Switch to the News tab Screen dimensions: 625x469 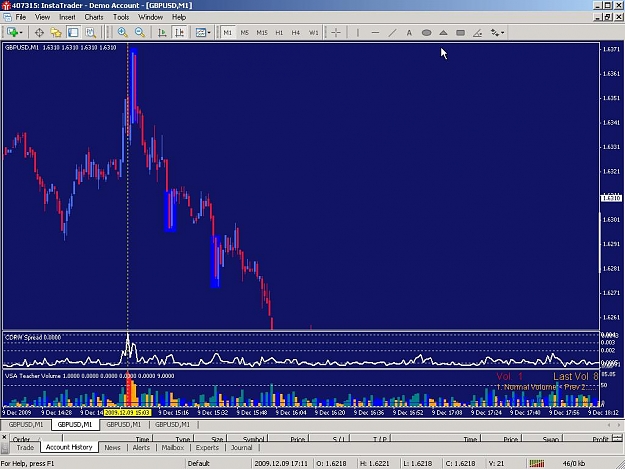pos(112,447)
